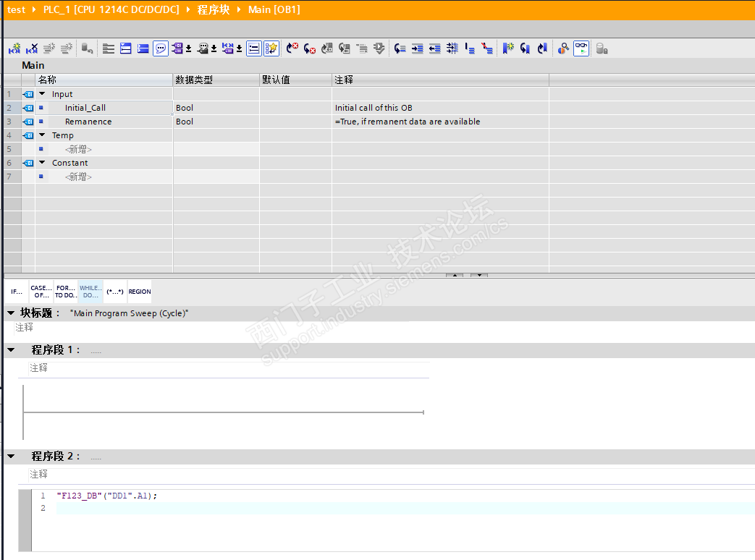Click the Insert row toolbar icon
Screen dimensions: 755x560
click(14, 48)
